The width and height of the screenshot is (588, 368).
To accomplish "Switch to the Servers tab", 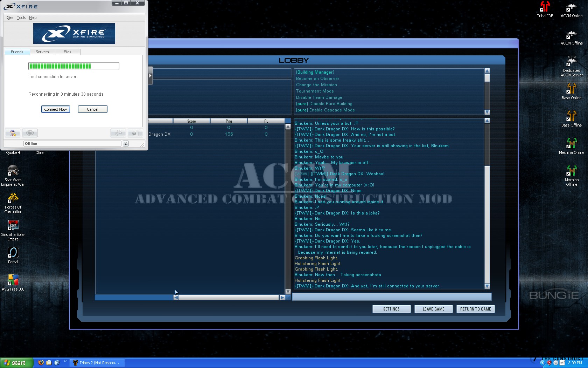I will click(42, 52).
